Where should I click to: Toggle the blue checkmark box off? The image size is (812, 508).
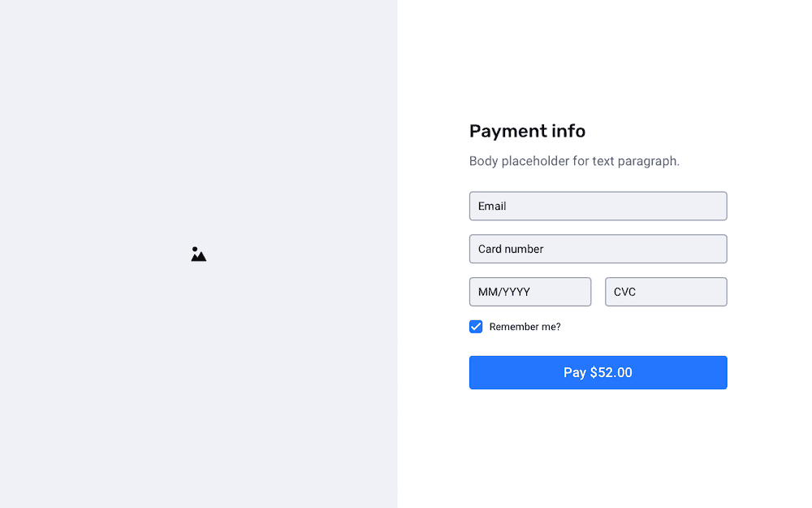pos(475,327)
